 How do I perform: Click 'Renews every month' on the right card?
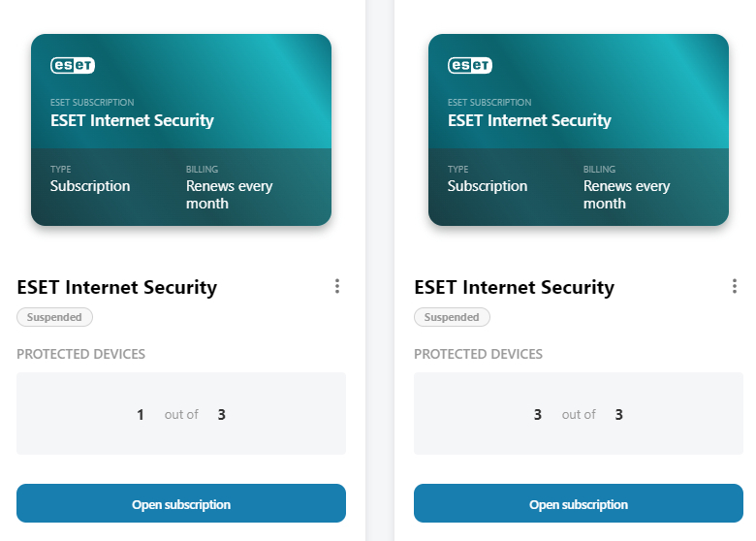[627, 195]
